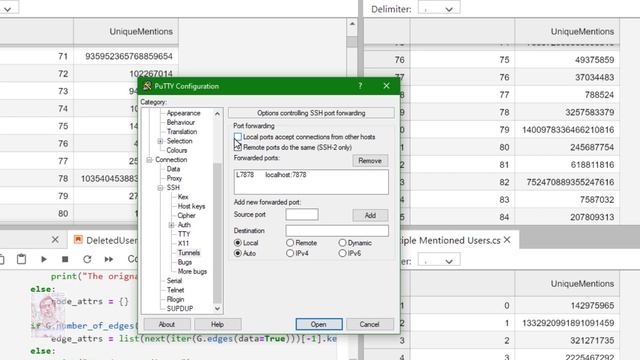This screenshot has width=640, height=360.
Task: Select TTY under SSH
Action: (184, 234)
